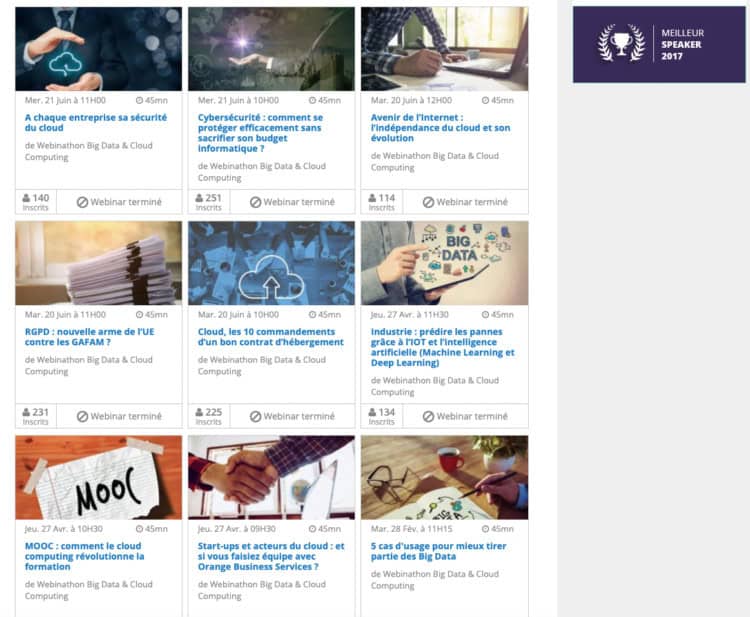750x617 pixels.
Task: Click 'Webinar terminé' on 134 inscrits card
Action: coord(465,416)
